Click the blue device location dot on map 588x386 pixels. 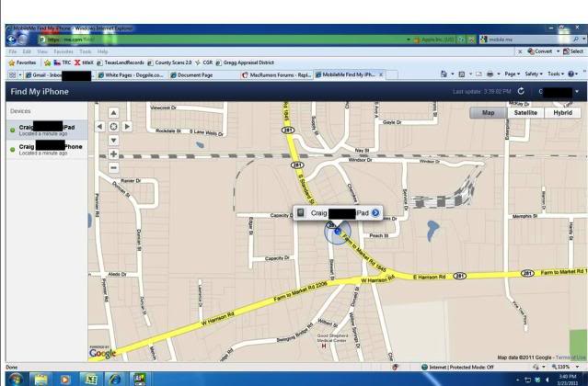tap(338, 232)
